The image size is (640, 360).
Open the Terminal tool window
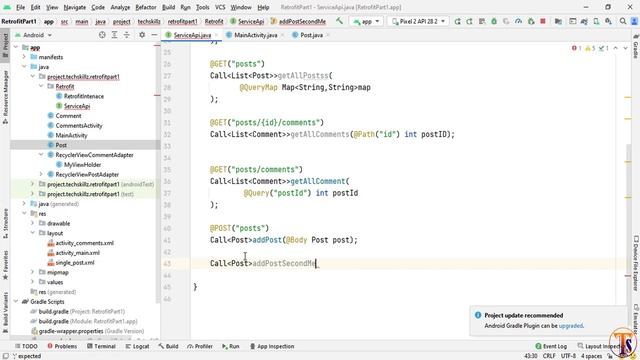click(101, 347)
